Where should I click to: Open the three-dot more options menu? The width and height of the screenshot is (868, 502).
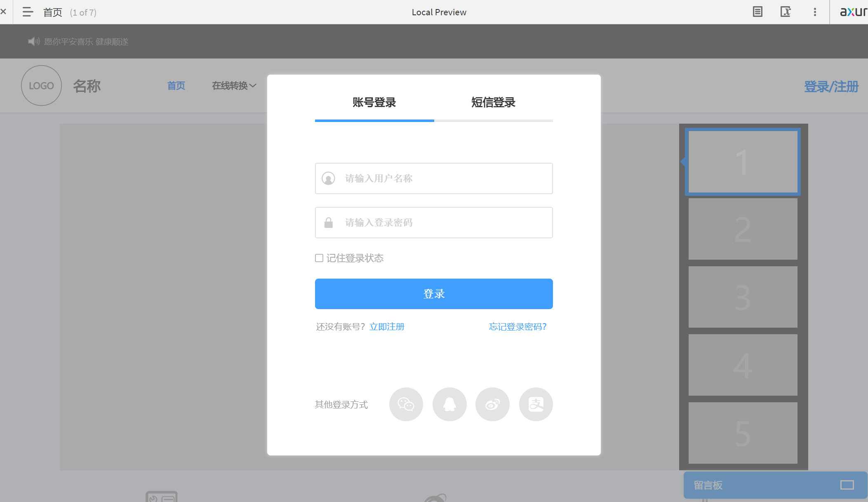[815, 12]
